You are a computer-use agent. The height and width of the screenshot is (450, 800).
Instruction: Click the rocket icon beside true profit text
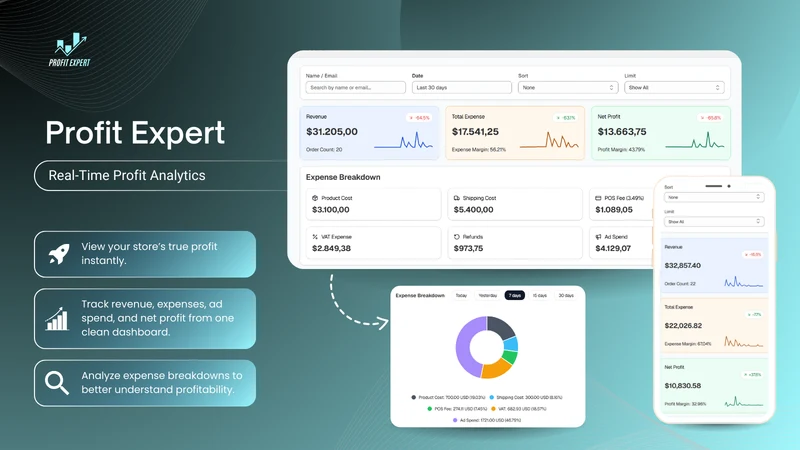tap(59, 254)
